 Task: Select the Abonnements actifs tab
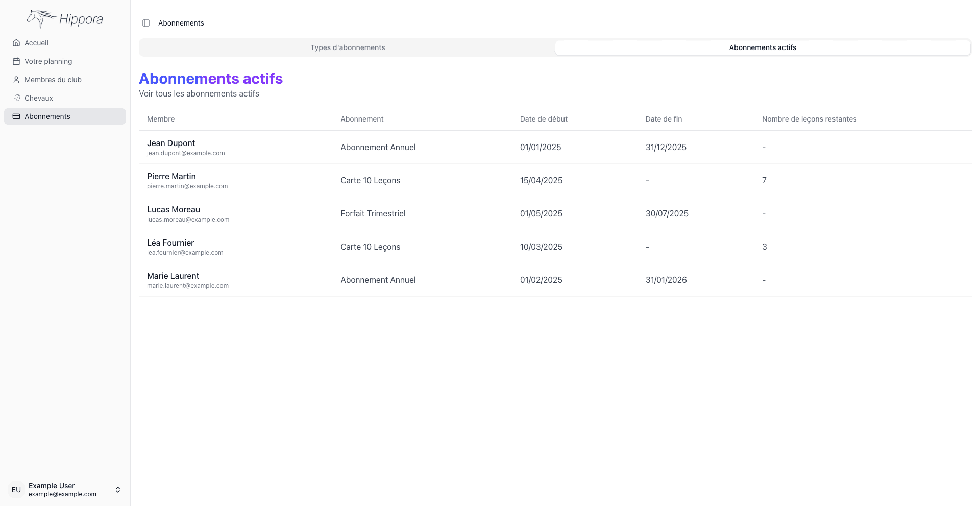tap(763, 47)
